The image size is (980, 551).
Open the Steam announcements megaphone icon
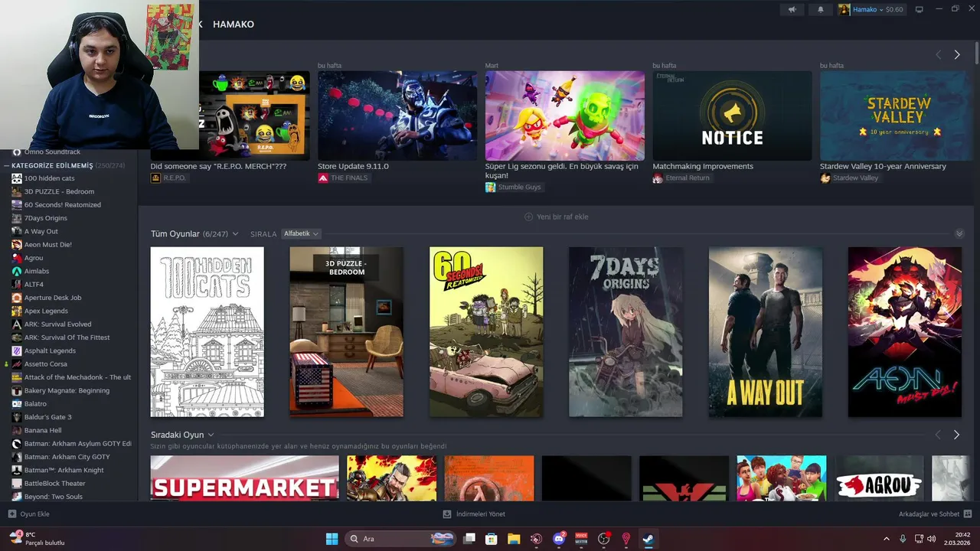pyautogui.click(x=792, y=9)
